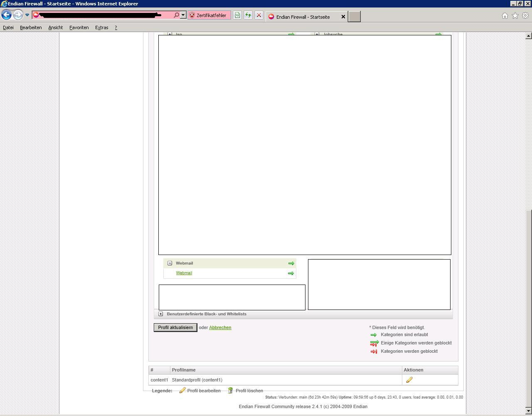Edit Standardprofil using the pencil icon
532x416 pixels.
(x=409, y=380)
